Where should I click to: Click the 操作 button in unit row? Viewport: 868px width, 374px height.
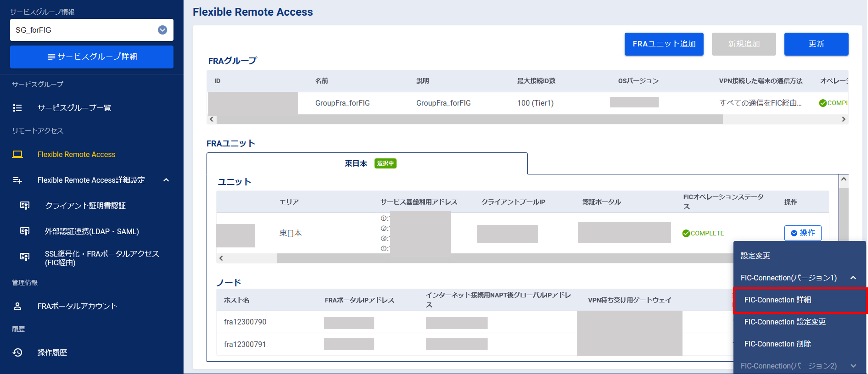tap(803, 233)
